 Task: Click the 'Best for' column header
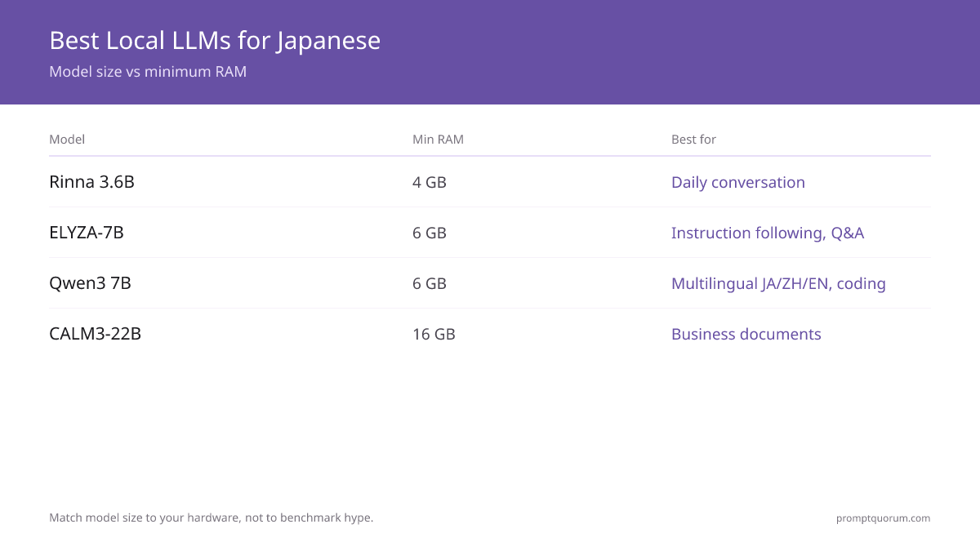click(x=693, y=140)
